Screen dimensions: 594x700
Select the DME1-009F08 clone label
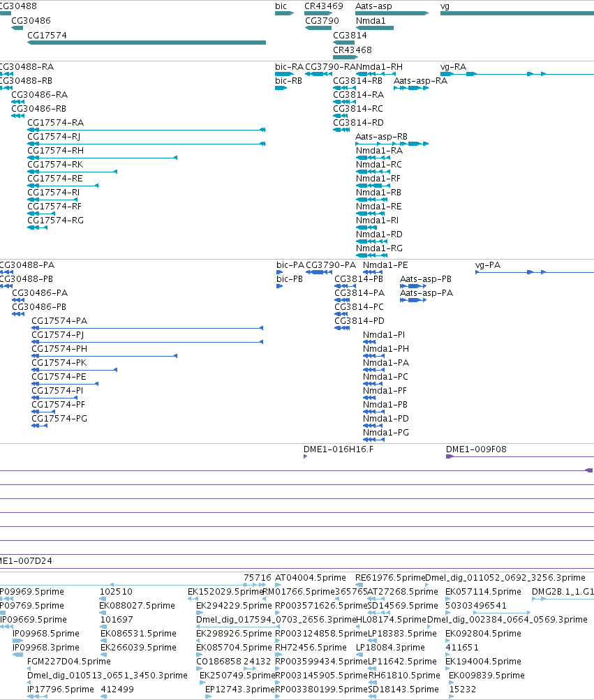[x=477, y=449]
